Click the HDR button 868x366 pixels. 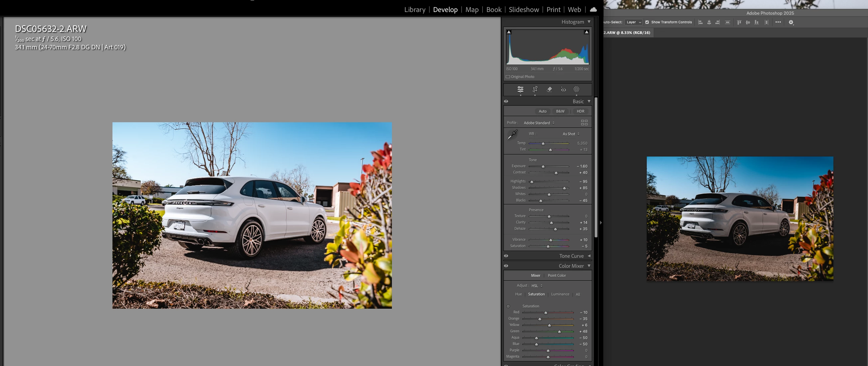click(x=580, y=111)
